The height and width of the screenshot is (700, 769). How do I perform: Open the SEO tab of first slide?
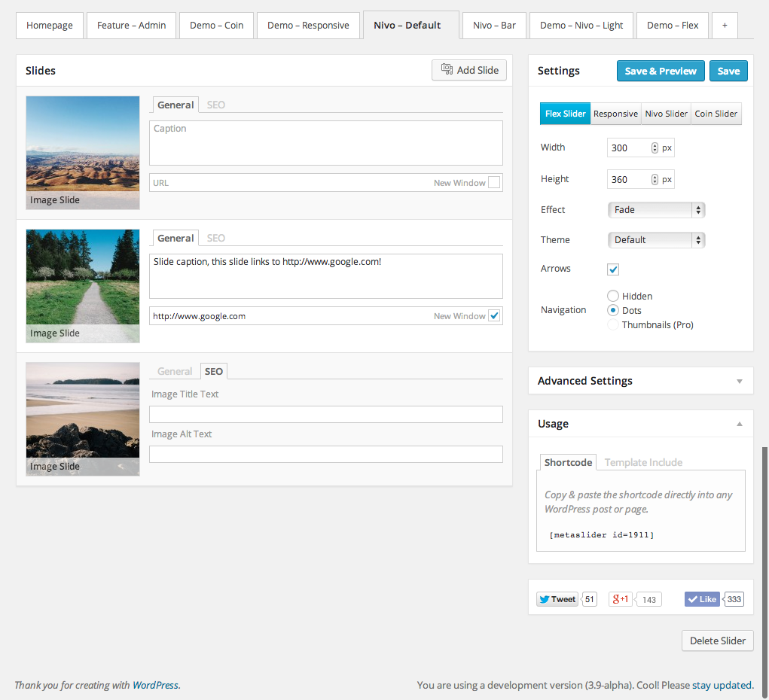pyautogui.click(x=216, y=105)
